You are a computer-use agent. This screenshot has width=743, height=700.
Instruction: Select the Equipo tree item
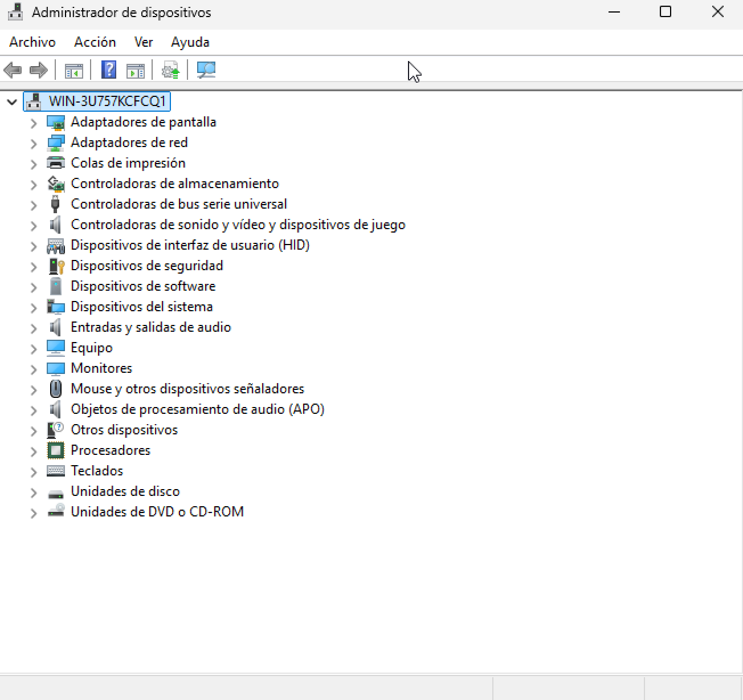coord(92,348)
